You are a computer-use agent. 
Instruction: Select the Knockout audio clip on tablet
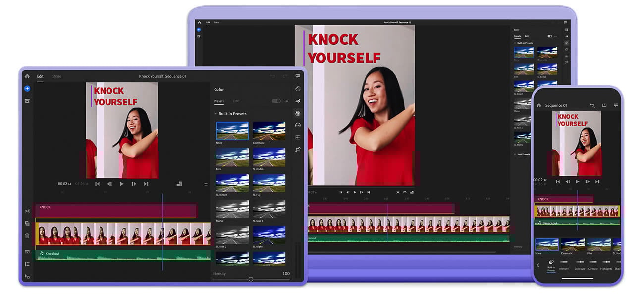pyautogui.click(x=123, y=254)
